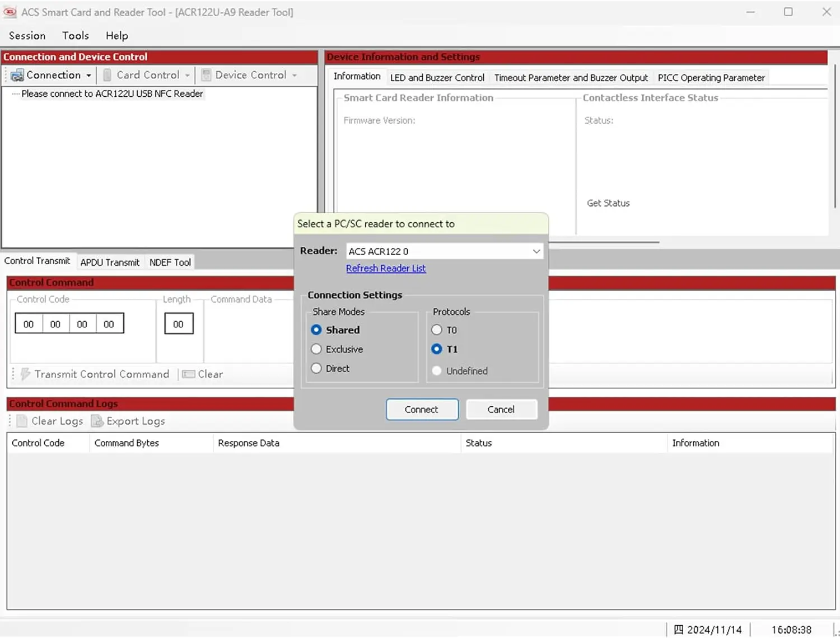Image resolution: width=840 pixels, height=638 pixels.
Task: Click the Cancel button in dialog
Action: click(x=501, y=410)
